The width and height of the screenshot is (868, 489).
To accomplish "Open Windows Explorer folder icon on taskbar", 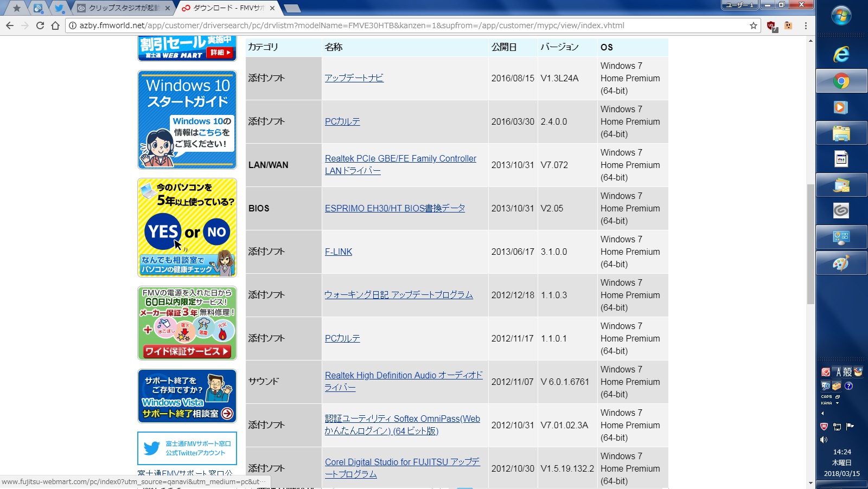I will (x=841, y=133).
